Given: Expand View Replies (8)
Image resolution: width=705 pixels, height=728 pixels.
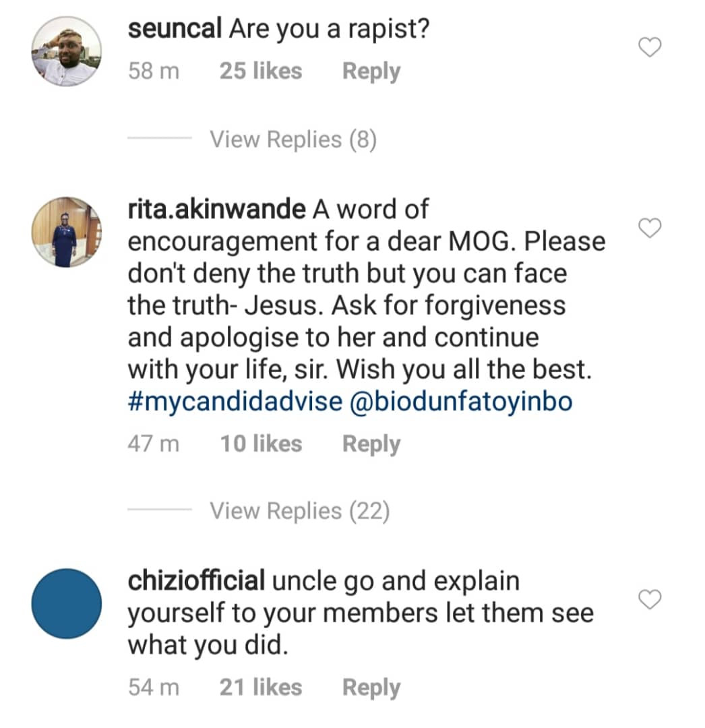Looking at the screenshot, I should [x=293, y=140].
